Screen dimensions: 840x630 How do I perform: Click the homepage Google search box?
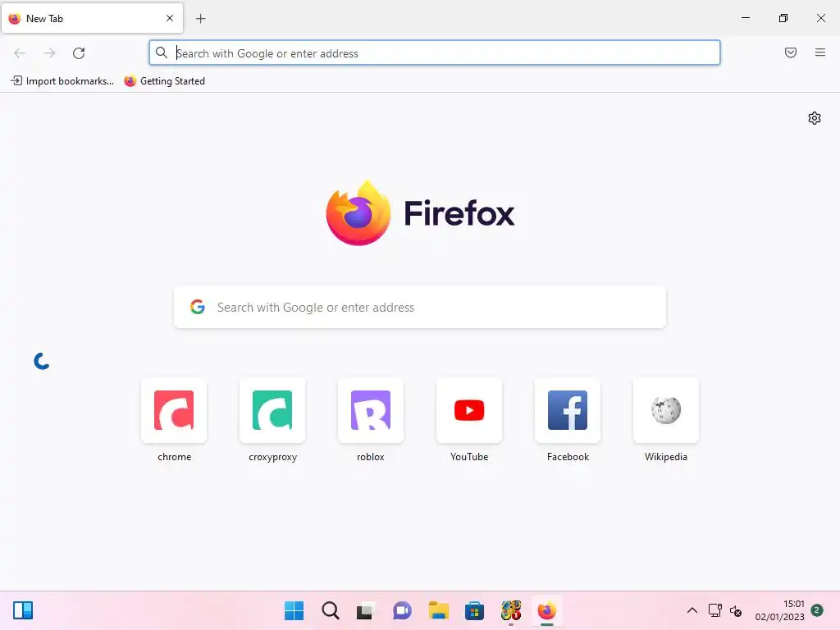click(419, 307)
